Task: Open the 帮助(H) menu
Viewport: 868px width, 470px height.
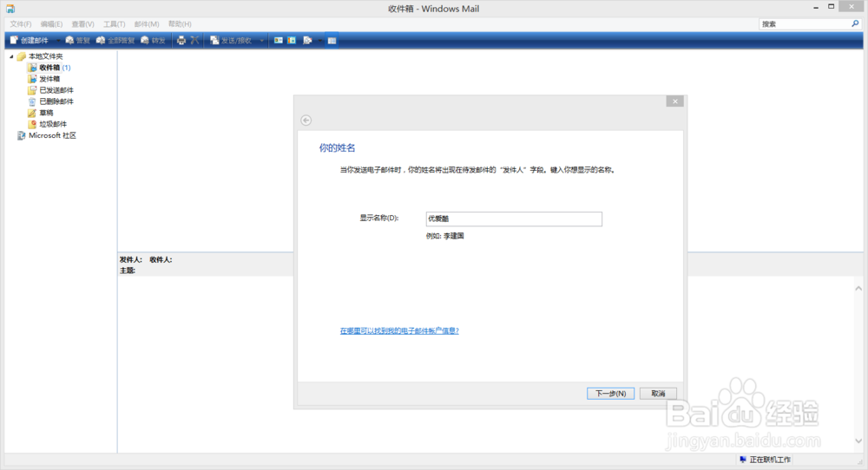Action: pyautogui.click(x=180, y=24)
